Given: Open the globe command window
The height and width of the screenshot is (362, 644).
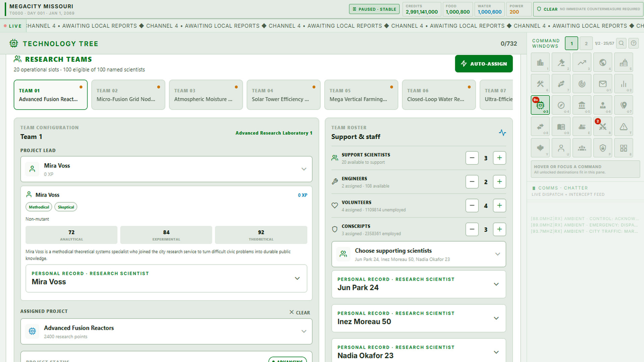Looking at the screenshot, I should [602, 62].
